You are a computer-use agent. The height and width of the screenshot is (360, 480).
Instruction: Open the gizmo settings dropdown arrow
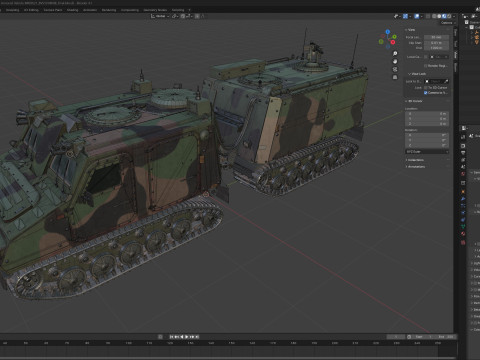point(410,16)
